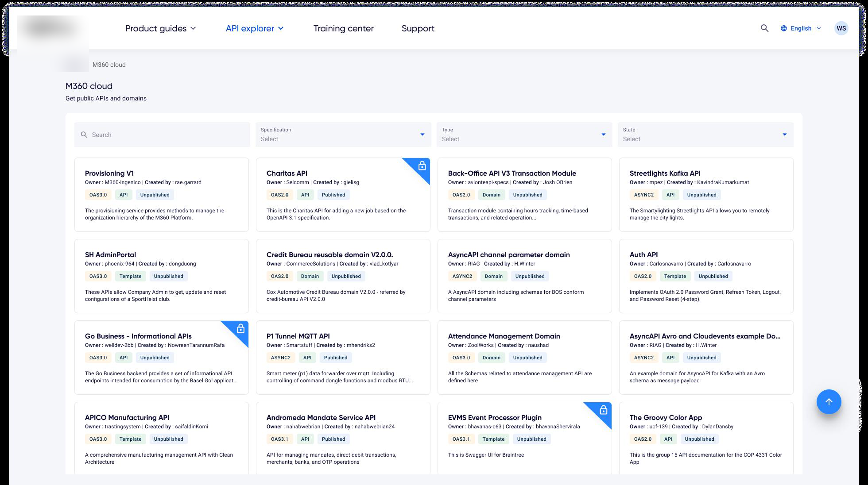868x485 pixels.
Task: Expand the API explorer menu
Action: (255, 28)
